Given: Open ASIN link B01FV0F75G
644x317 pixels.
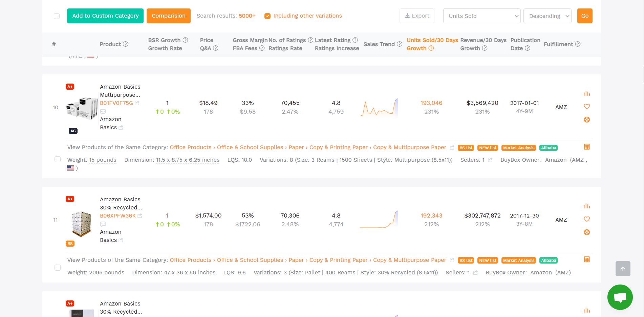Looking at the screenshot, I should pyautogui.click(x=116, y=103).
